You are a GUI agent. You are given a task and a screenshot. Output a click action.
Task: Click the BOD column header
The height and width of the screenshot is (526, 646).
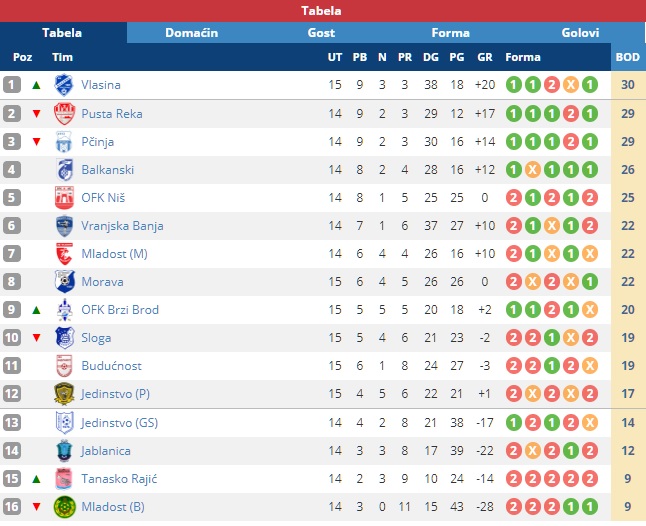tap(627, 57)
